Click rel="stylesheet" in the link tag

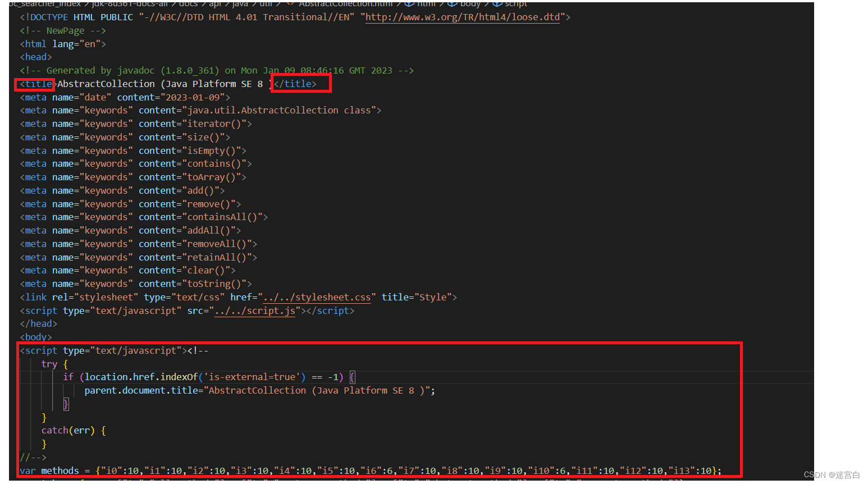(95, 297)
